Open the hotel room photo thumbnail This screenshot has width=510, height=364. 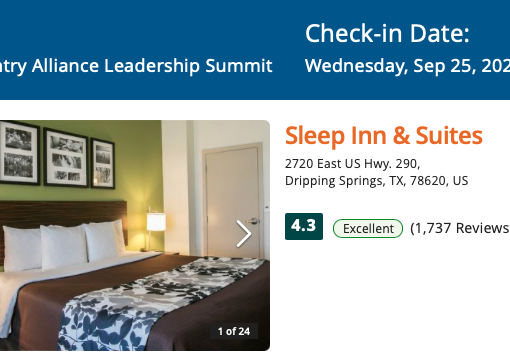[135, 235]
